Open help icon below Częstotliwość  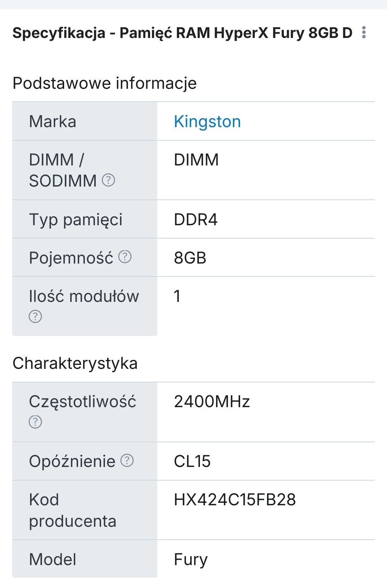[x=35, y=422]
